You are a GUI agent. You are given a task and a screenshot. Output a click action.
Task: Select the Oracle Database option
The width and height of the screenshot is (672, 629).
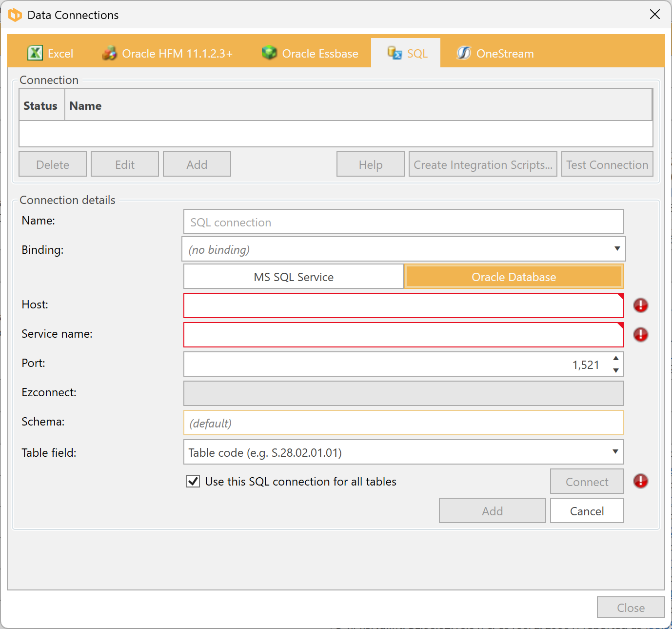pos(514,277)
